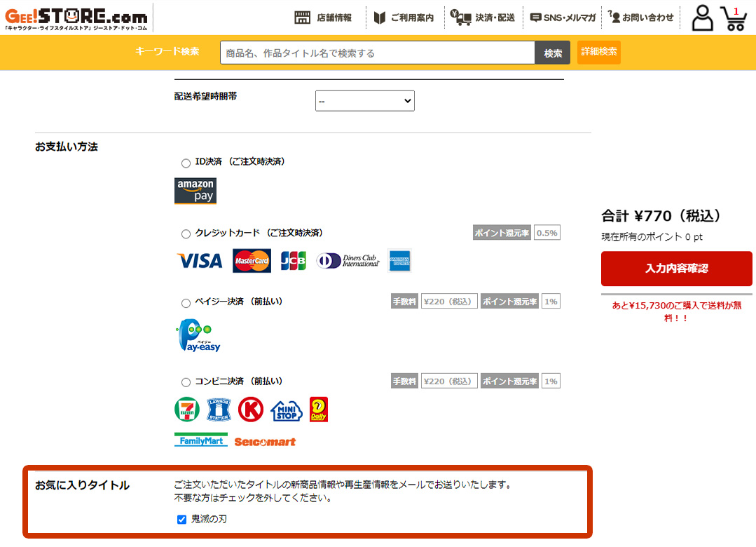756x547 pixels.
Task: Open 店舗情報 menu item
Action: (x=334, y=18)
